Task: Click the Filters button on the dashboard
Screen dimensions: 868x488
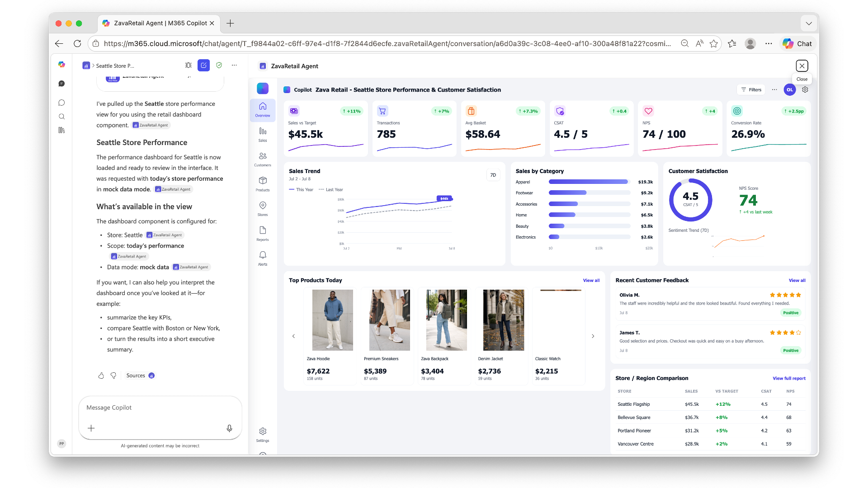Action: pos(751,89)
